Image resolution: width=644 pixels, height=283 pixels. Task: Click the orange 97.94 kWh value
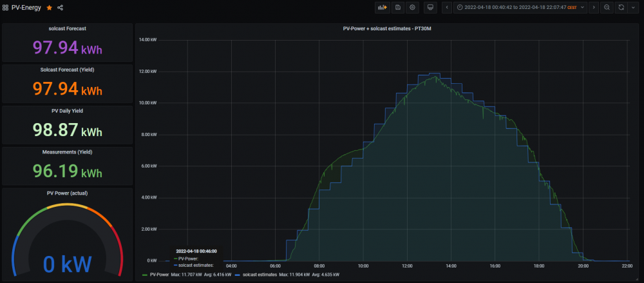tap(68, 89)
